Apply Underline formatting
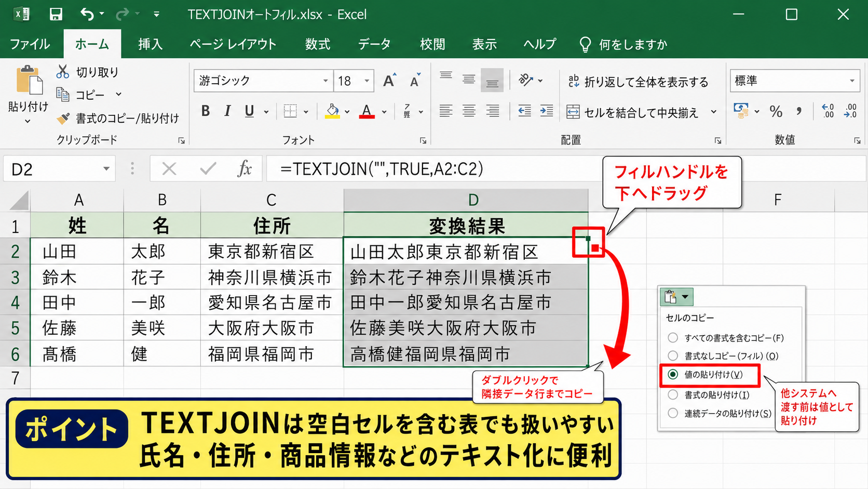The width and height of the screenshot is (868, 489). [x=249, y=111]
